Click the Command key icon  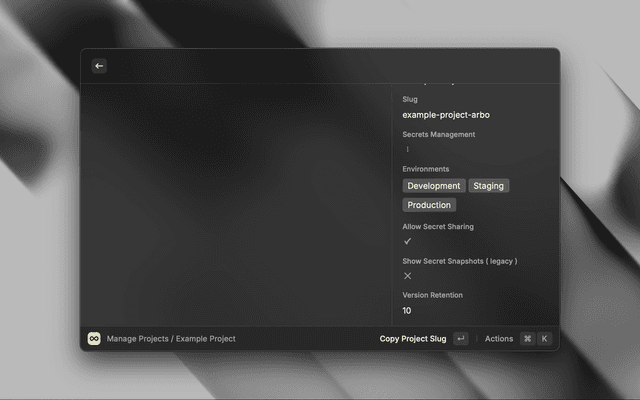click(527, 339)
